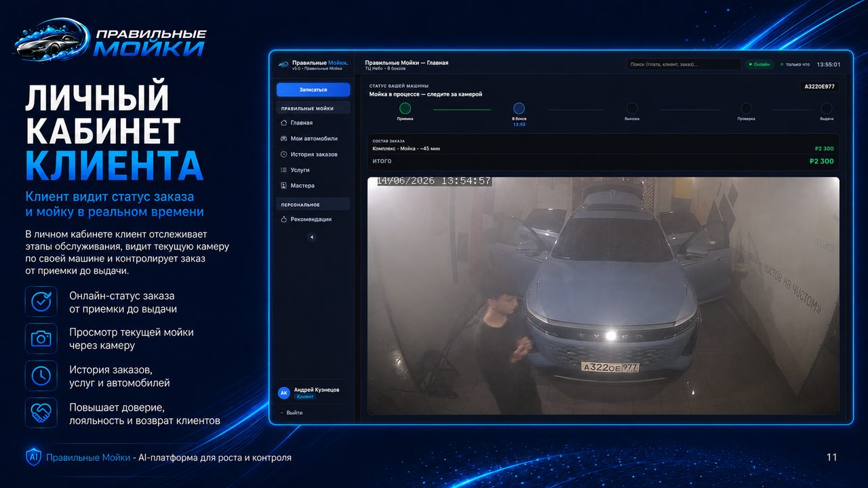The height and width of the screenshot is (488, 868).
Task: Click the AI shield icon in footer
Action: click(33, 457)
